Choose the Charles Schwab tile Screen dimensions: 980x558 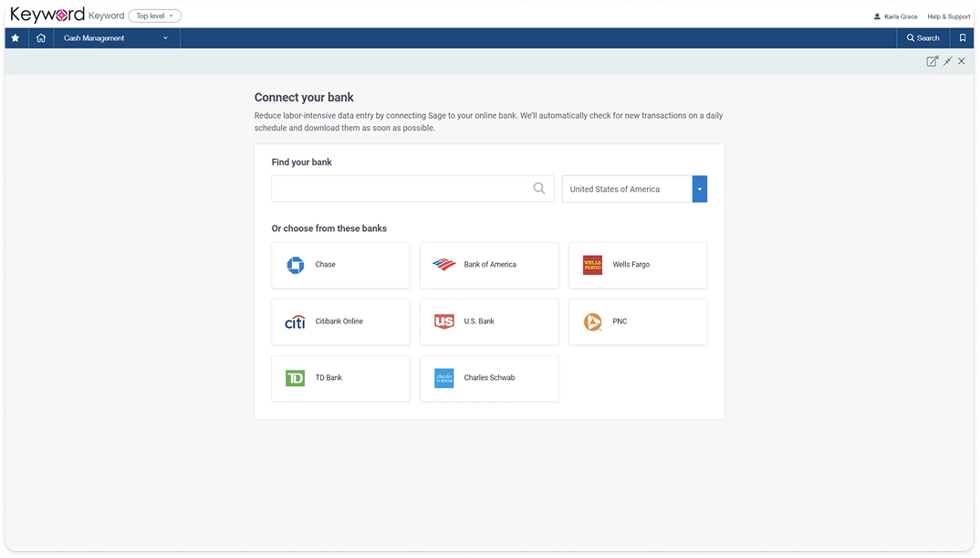pyautogui.click(x=489, y=378)
